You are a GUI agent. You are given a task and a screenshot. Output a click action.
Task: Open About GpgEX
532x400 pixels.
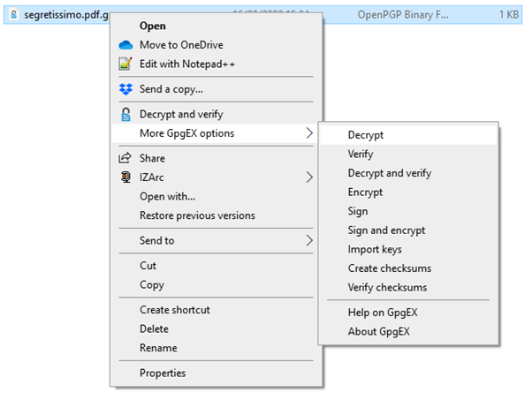[378, 332]
